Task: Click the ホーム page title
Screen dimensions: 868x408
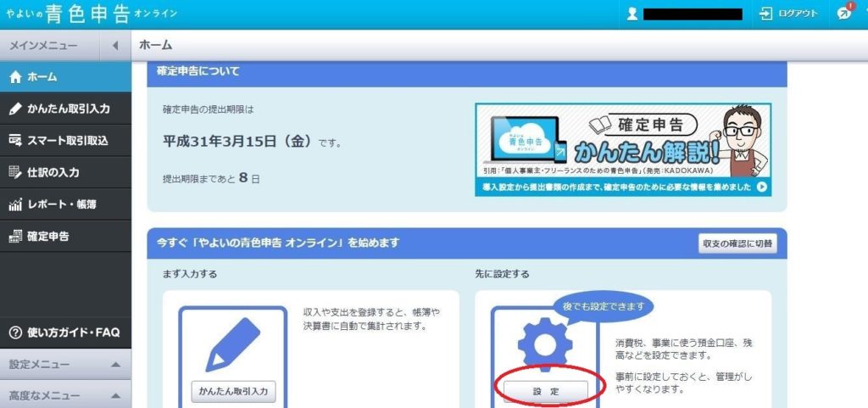Action: pyautogui.click(x=156, y=46)
